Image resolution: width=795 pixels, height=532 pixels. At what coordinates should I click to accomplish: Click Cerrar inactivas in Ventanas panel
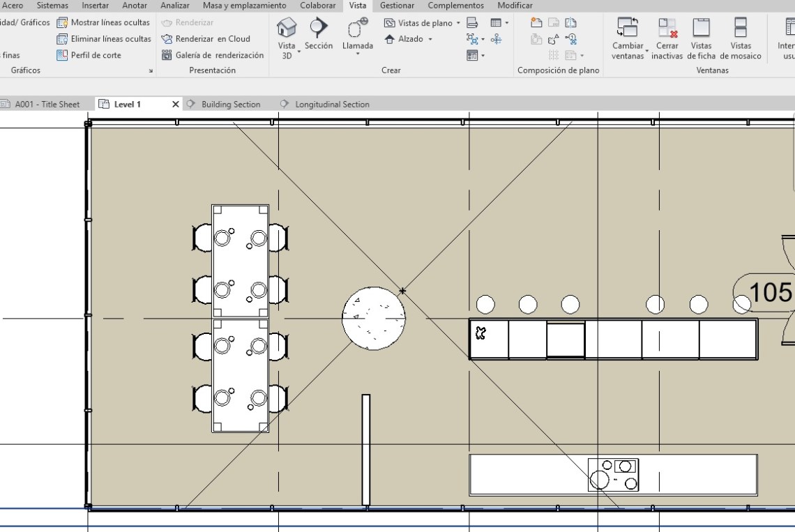click(667, 29)
